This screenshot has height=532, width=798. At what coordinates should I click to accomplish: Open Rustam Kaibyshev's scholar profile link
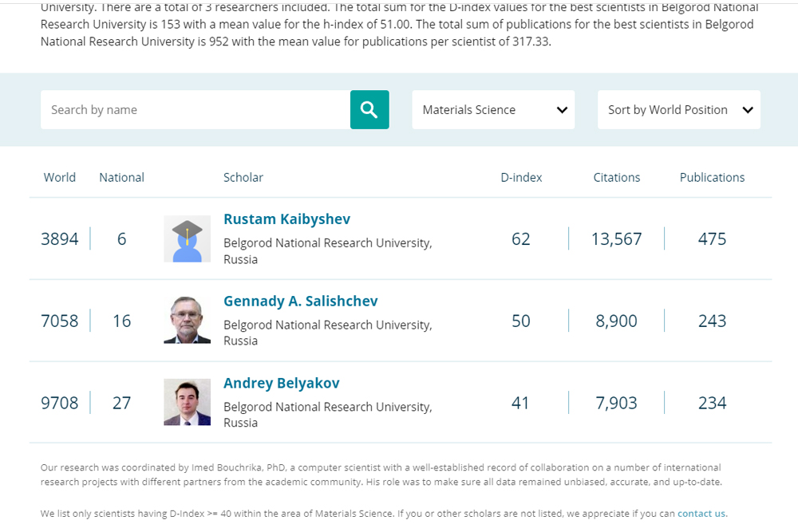pos(286,219)
